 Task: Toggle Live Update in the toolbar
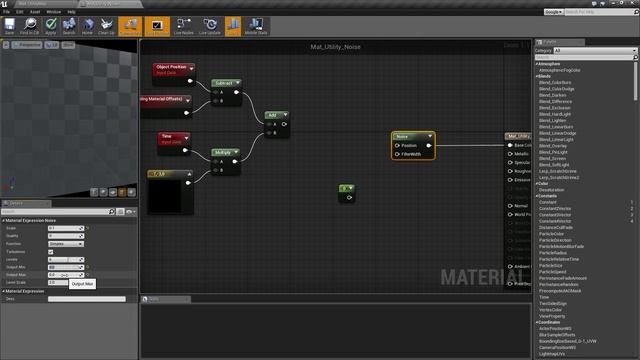pos(210,26)
